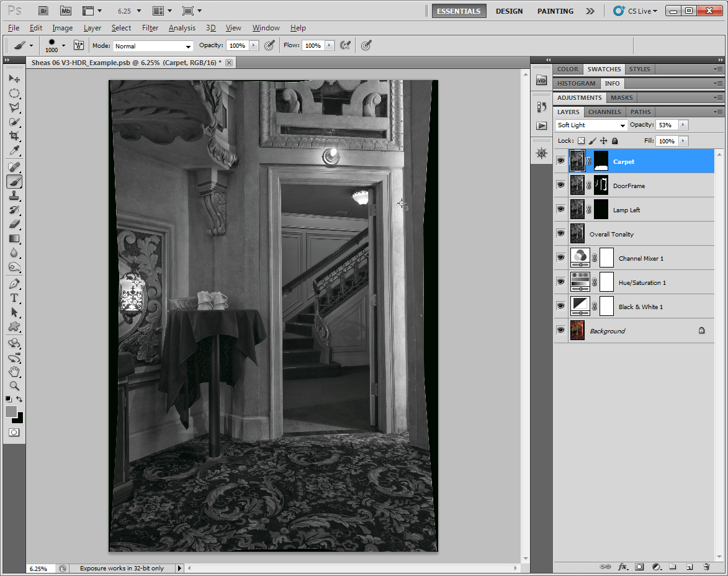This screenshot has width=728, height=576.
Task: Switch to the Histogram tab
Action: point(576,84)
